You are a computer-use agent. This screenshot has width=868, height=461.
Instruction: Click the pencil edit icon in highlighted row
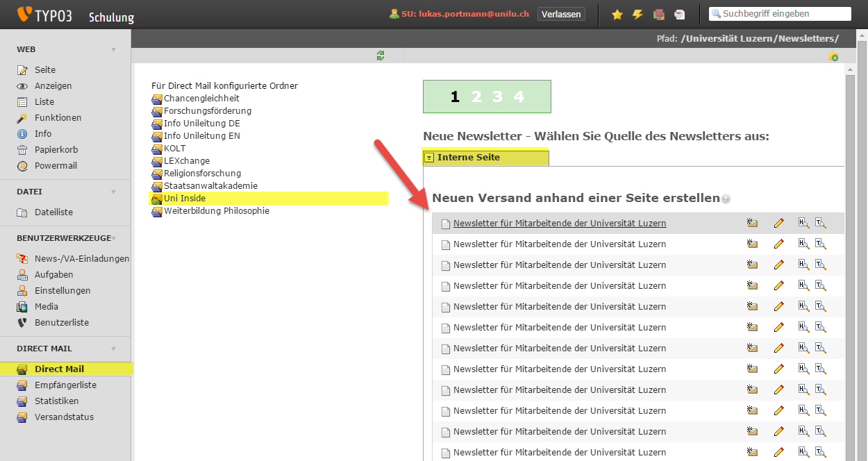[x=778, y=224]
